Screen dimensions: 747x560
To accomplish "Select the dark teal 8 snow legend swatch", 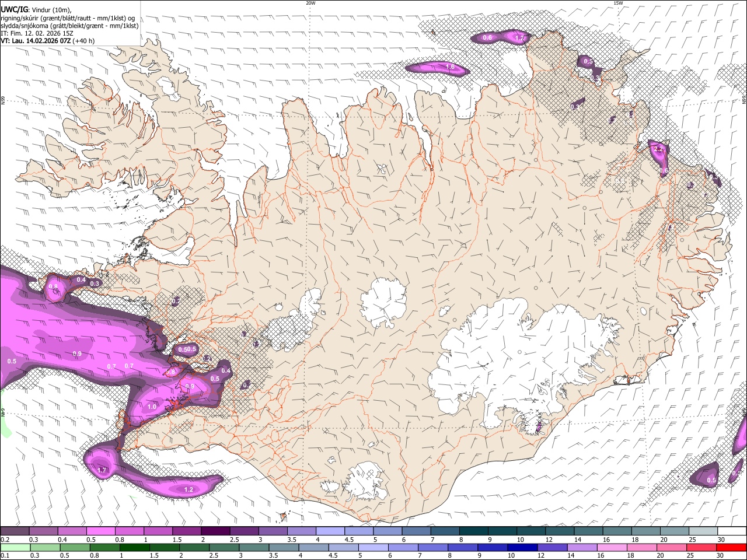I will point(474,531).
